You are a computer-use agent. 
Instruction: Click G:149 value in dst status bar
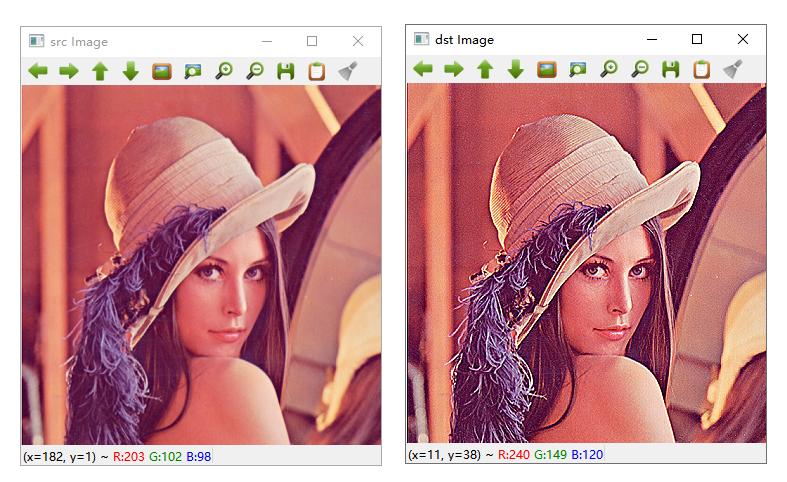[551, 455]
